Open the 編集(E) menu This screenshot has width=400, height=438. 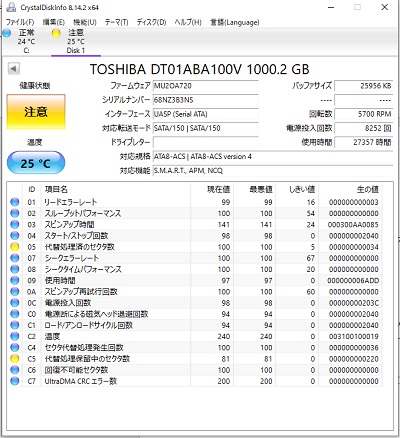click(53, 22)
